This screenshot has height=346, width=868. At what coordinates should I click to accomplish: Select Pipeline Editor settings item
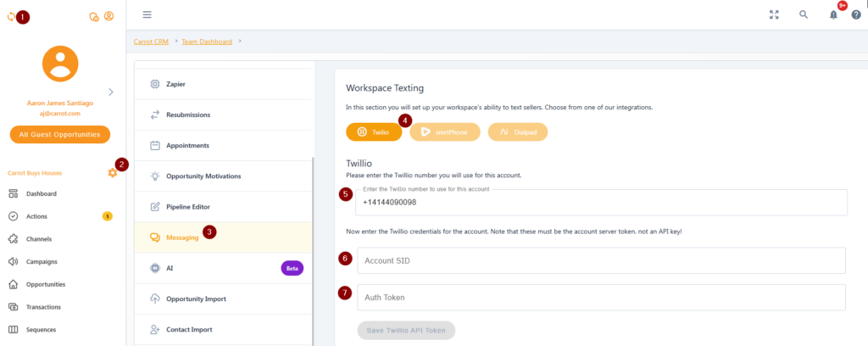[x=223, y=206]
